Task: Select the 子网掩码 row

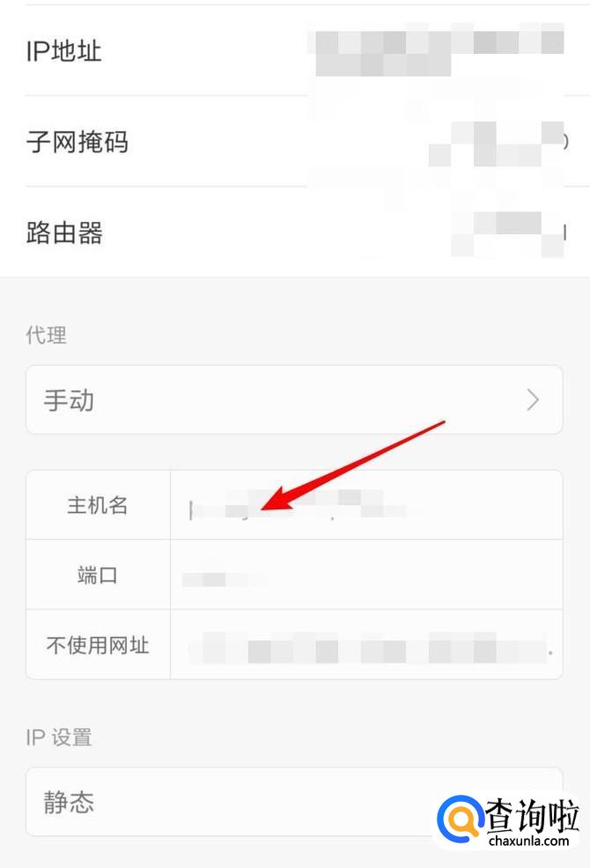Action: pyautogui.click(x=295, y=141)
